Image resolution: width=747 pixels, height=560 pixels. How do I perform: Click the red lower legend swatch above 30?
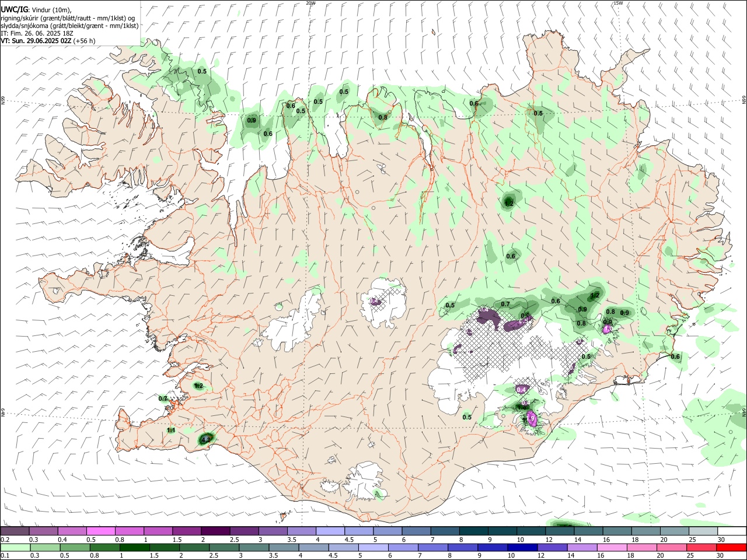[x=731, y=547]
